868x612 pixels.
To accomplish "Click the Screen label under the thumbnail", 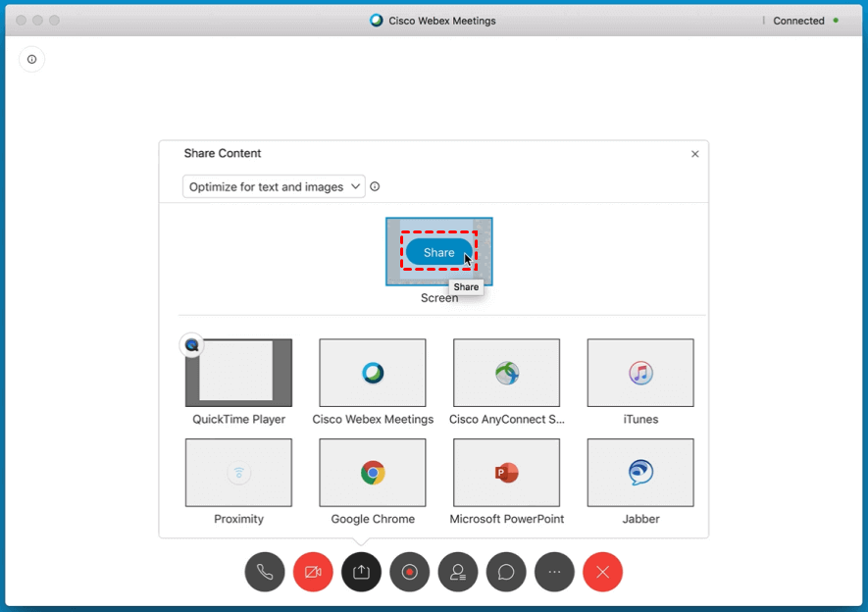I will 439,298.
